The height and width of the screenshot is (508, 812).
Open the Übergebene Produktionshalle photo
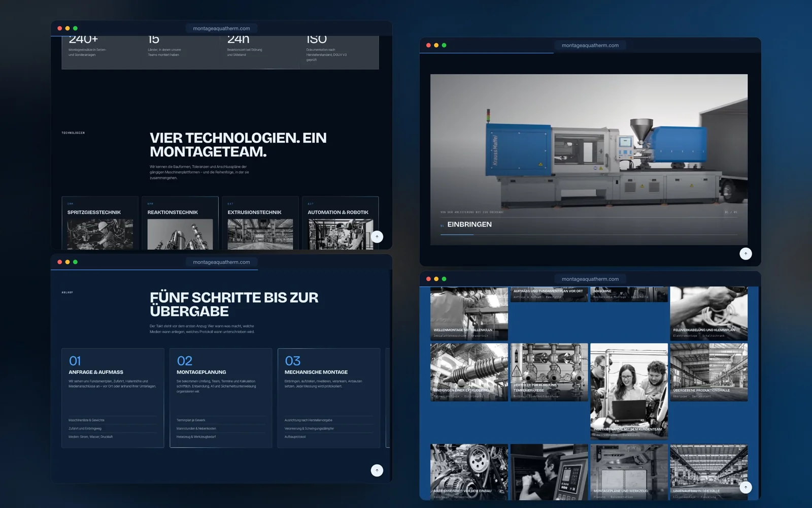(708, 372)
